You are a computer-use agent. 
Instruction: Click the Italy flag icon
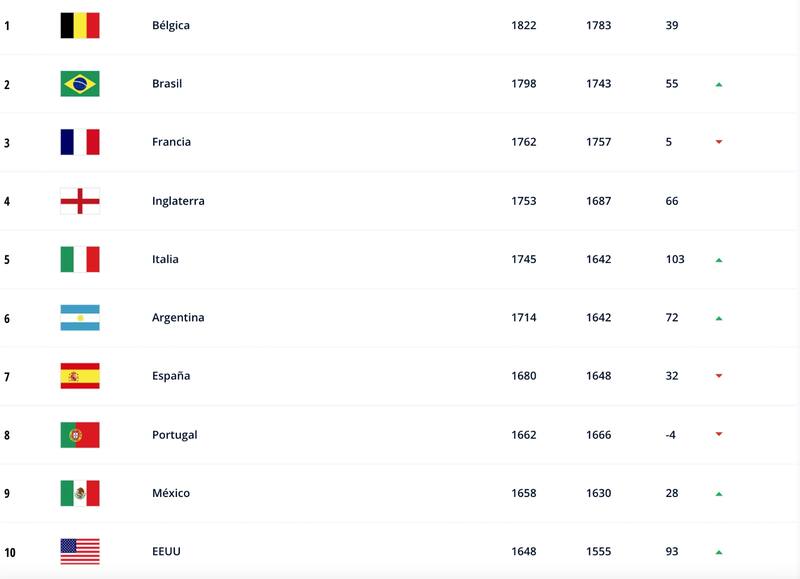(x=80, y=259)
